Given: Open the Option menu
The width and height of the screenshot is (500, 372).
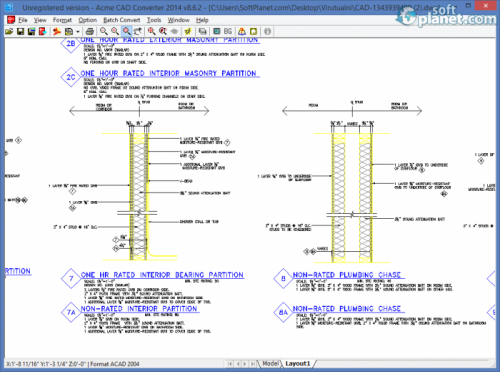Looking at the screenshot, I should pyautogui.click(x=88, y=20).
